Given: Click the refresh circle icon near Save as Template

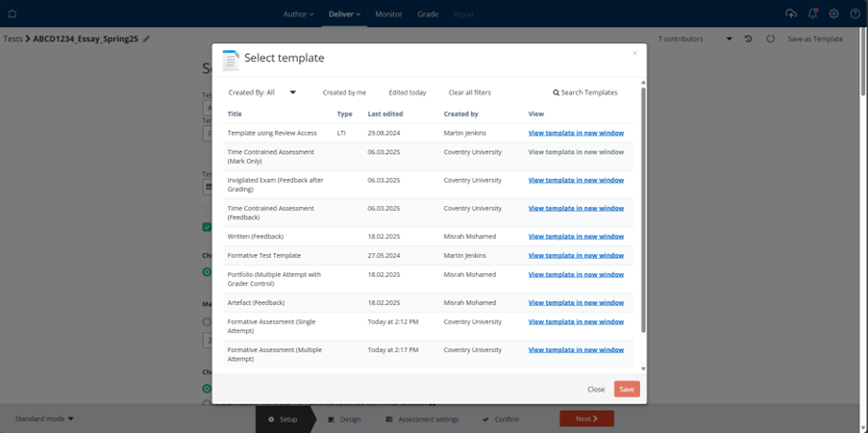Looking at the screenshot, I should click(x=771, y=38).
